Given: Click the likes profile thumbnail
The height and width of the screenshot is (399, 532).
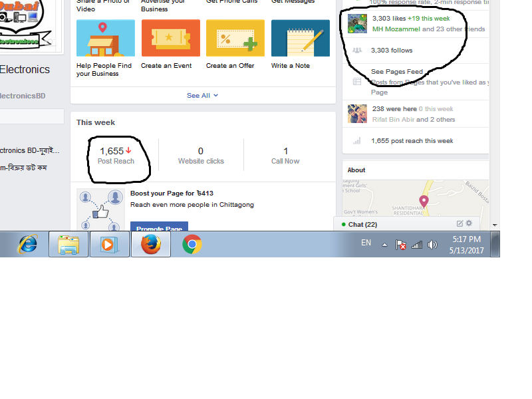Looking at the screenshot, I should pyautogui.click(x=357, y=23).
